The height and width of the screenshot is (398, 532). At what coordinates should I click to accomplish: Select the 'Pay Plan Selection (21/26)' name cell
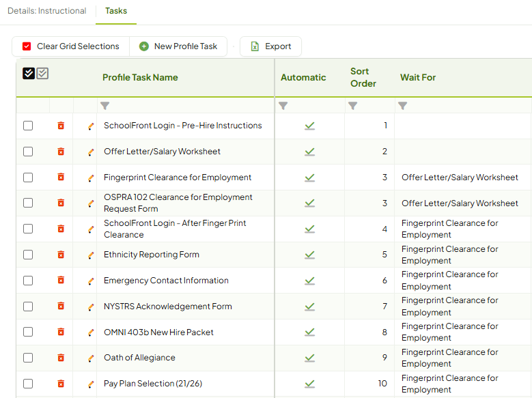(x=186, y=384)
